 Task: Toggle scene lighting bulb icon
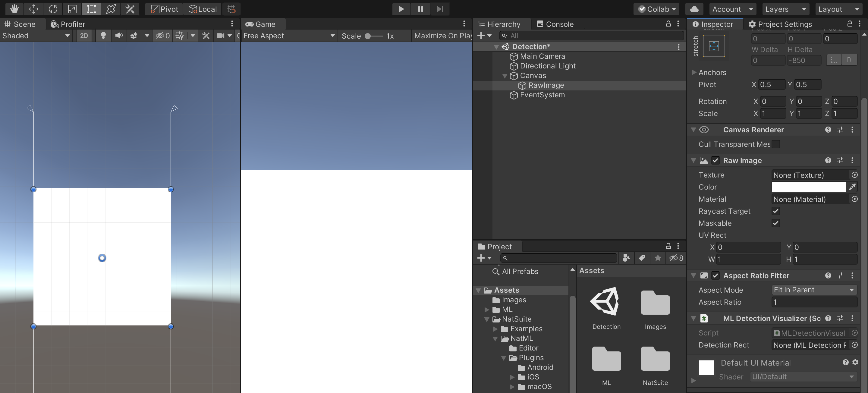pos(103,35)
